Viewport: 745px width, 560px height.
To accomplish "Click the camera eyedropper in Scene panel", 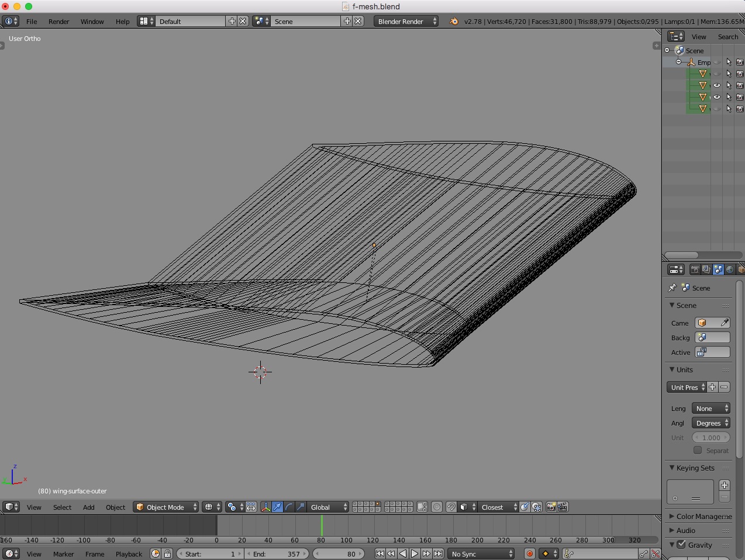I will click(x=725, y=323).
